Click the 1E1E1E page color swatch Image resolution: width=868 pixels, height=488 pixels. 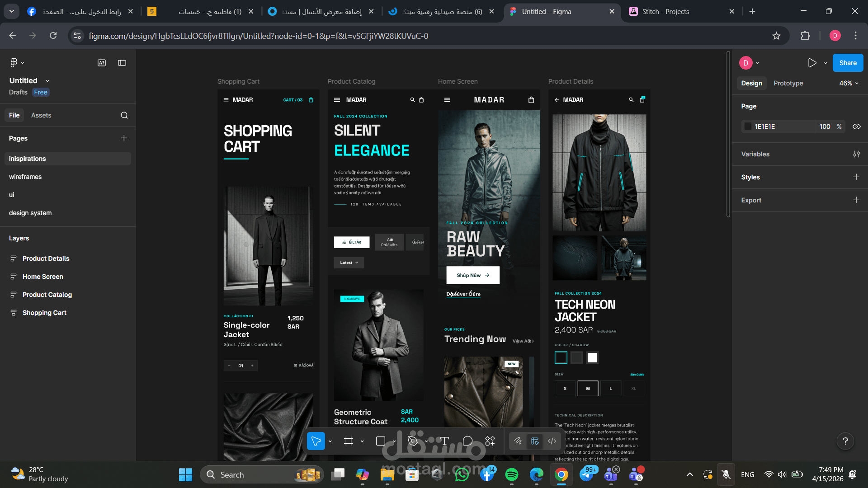[748, 127]
